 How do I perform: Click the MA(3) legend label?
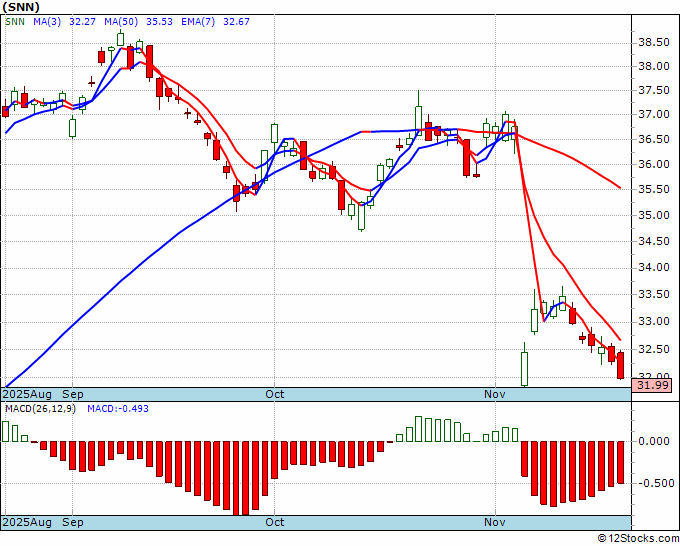(x=47, y=22)
